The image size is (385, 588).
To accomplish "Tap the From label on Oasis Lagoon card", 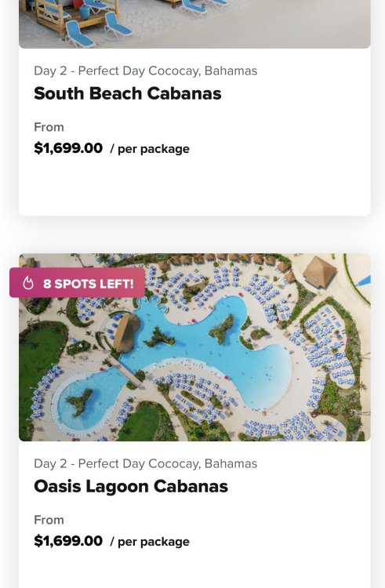I will (49, 520).
